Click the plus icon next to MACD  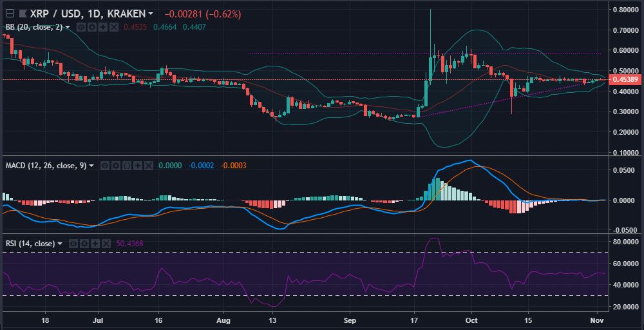click(138, 166)
